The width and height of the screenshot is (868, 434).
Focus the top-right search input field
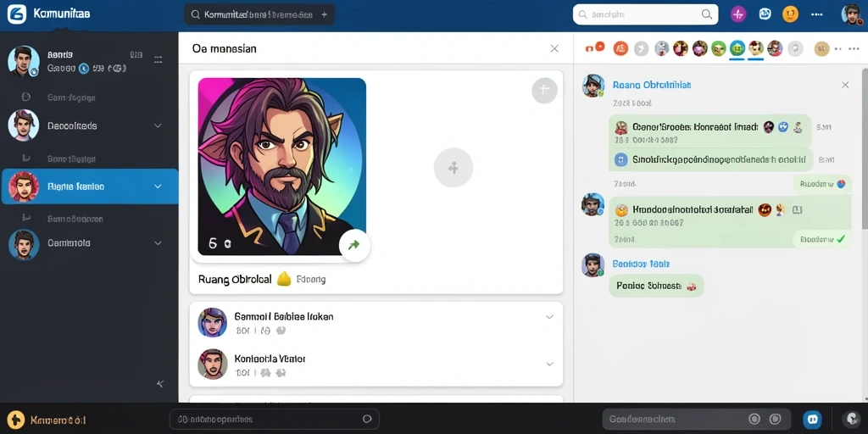645,15
